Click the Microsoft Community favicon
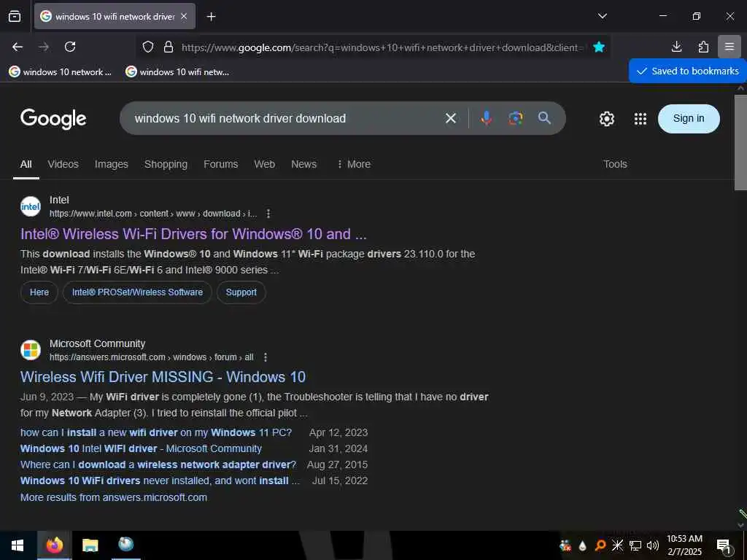 point(31,350)
